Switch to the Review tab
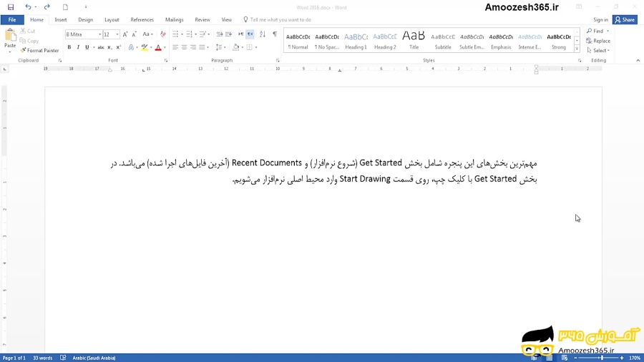 pos(203,20)
